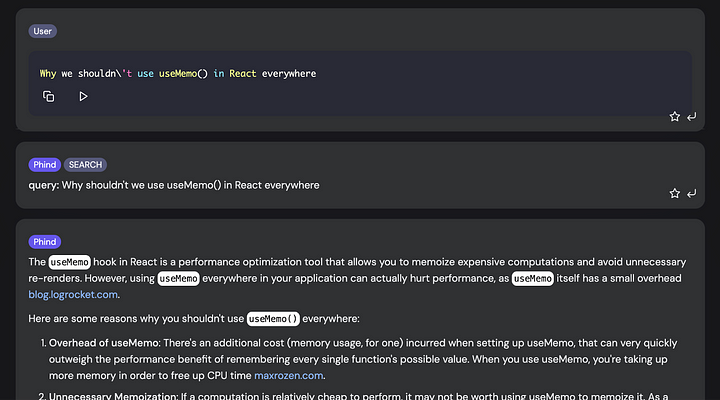
Task: Click the code line about useMemo() in React
Action: pos(178,73)
